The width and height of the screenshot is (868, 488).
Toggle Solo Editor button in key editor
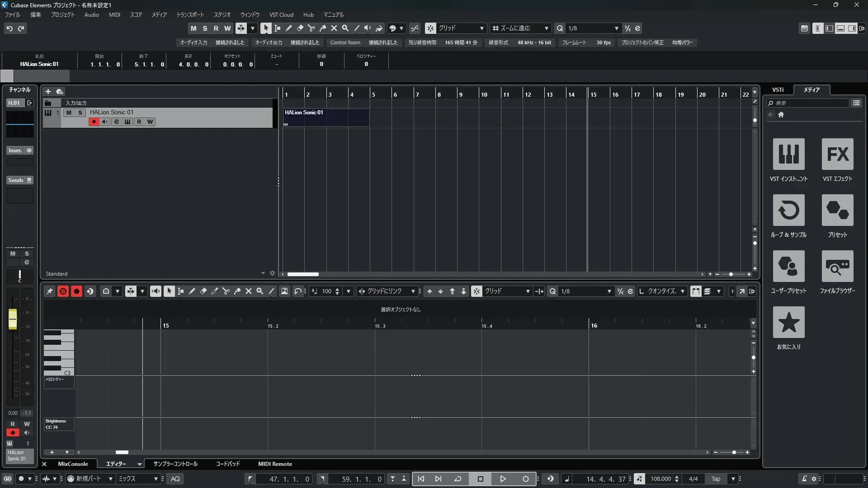63,291
